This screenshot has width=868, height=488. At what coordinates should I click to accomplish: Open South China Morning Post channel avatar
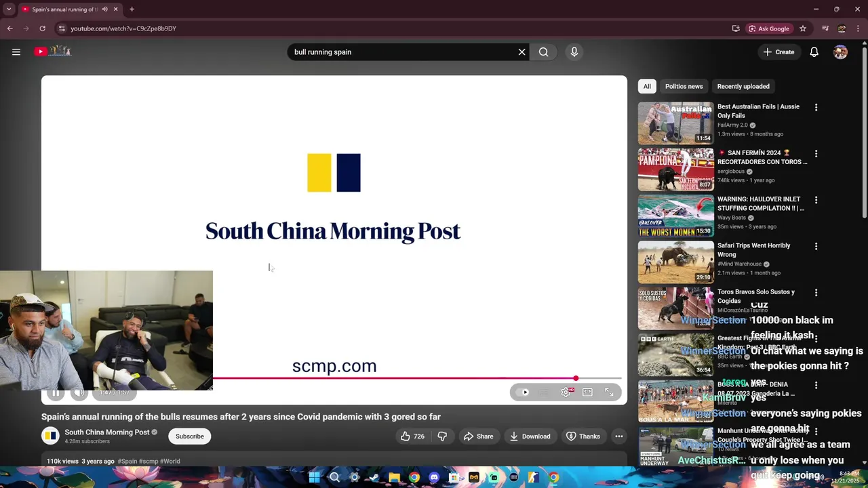(50, 436)
